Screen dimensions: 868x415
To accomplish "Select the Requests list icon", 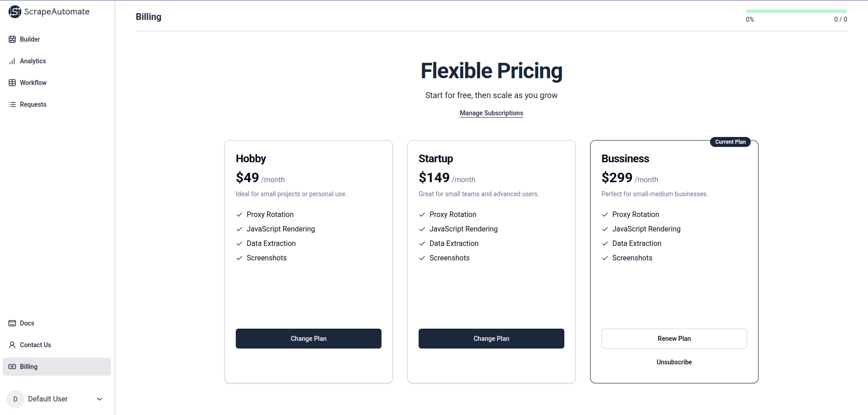I will (12, 104).
